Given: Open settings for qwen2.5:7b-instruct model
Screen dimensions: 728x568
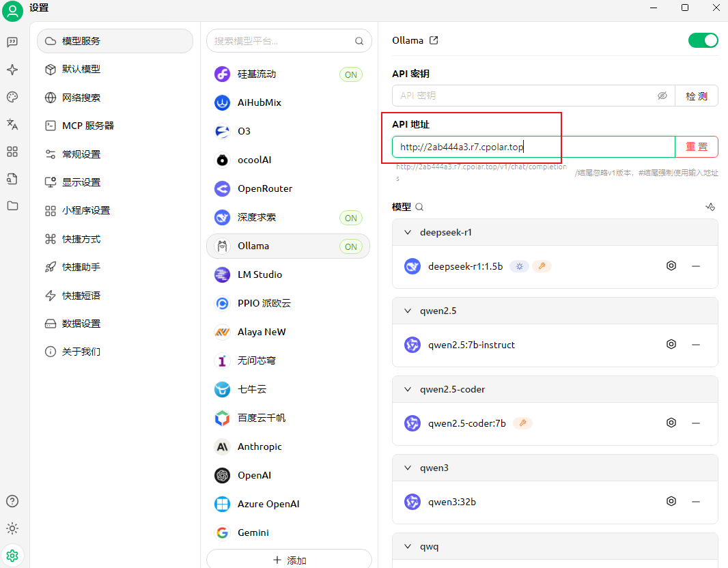Looking at the screenshot, I should point(671,344).
